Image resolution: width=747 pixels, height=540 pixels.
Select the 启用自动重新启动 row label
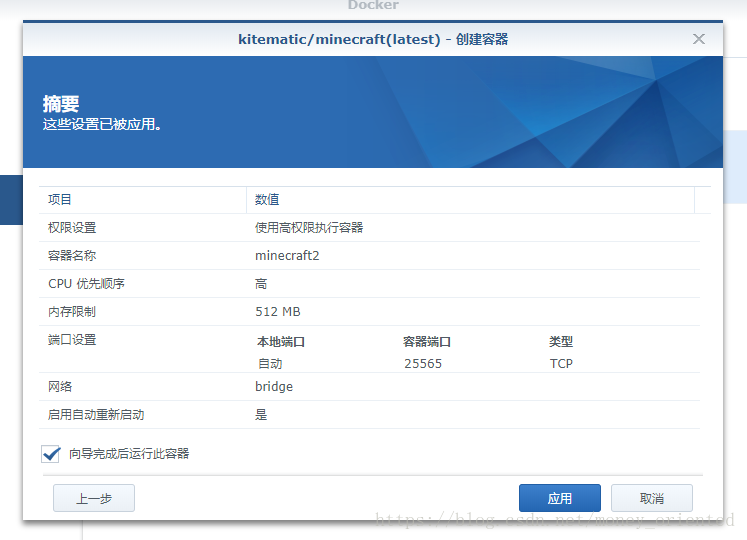[x=96, y=415]
